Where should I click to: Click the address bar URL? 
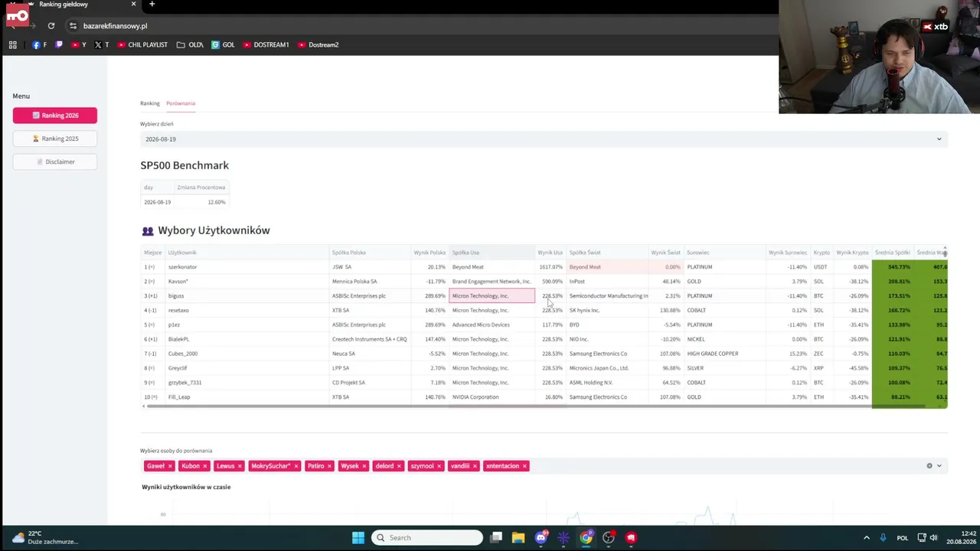pyautogui.click(x=115, y=26)
